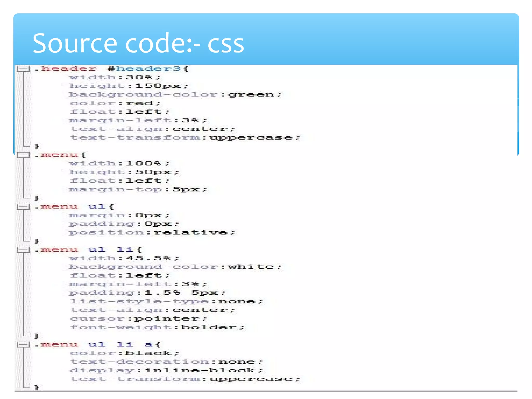
Task: Click the width:100% declaration
Action: coord(119,163)
